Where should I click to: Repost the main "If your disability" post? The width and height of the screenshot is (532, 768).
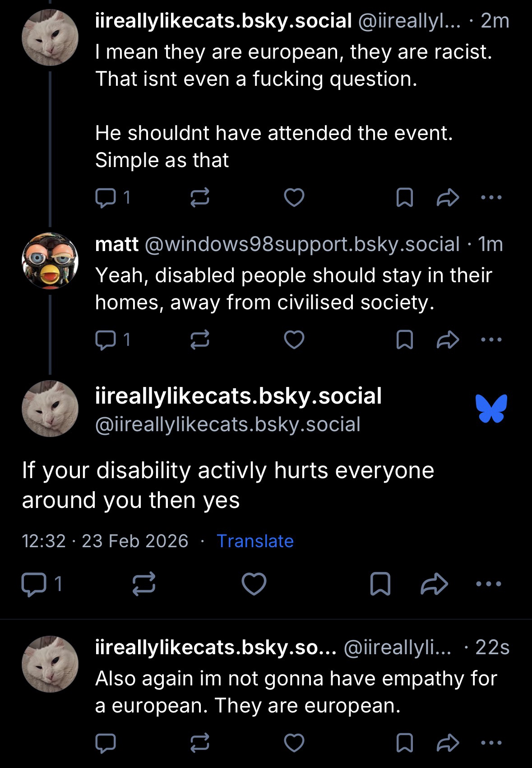[144, 584]
